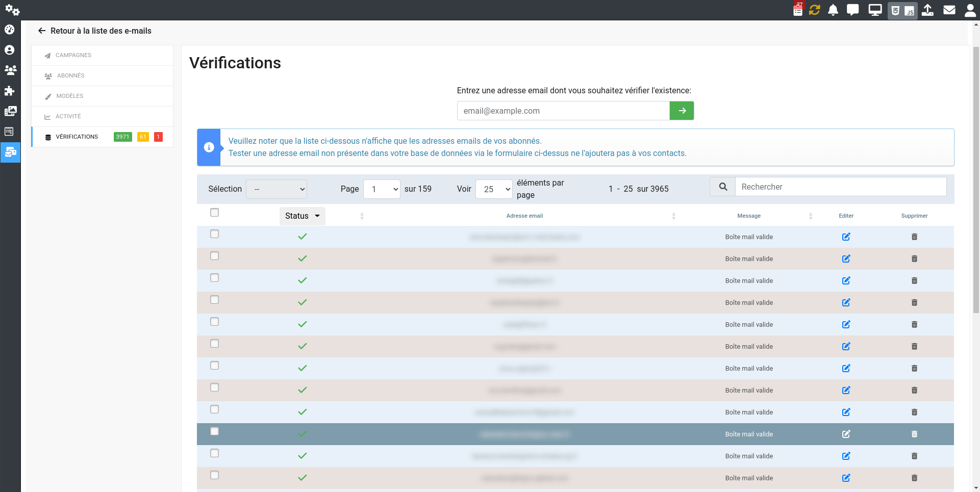Toggle the select-all checkbox in table header
This screenshot has width=980, height=492.
pos(215,213)
